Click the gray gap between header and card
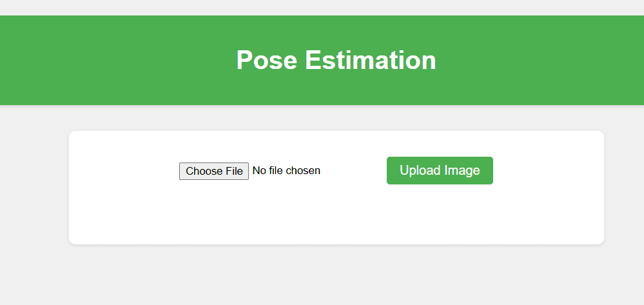644x305 pixels. click(335, 118)
